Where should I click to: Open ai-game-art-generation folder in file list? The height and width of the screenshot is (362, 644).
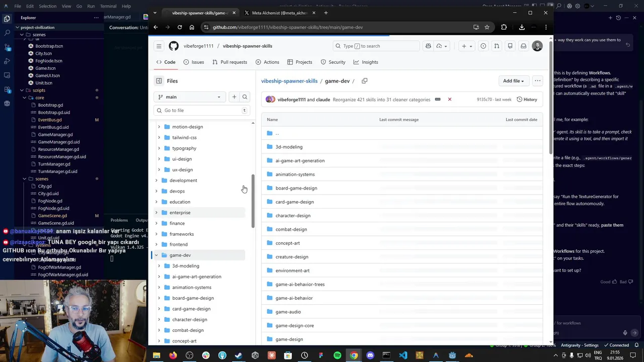tap(300, 161)
